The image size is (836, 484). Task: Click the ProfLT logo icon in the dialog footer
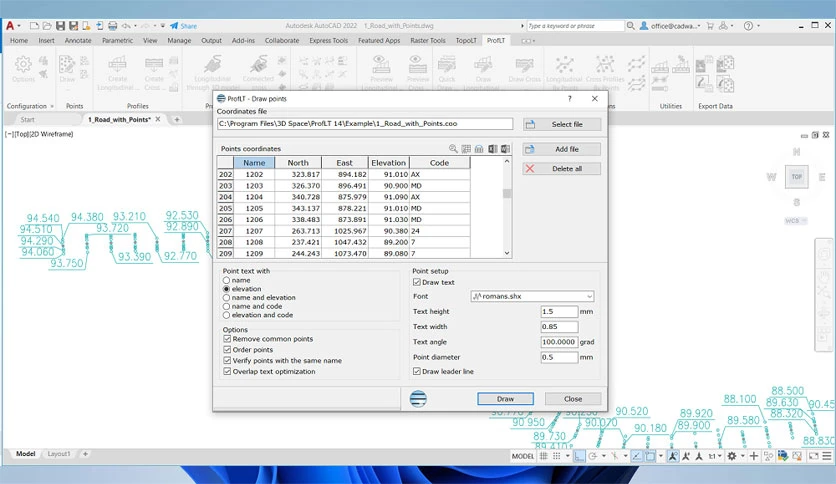(x=418, y=398)
